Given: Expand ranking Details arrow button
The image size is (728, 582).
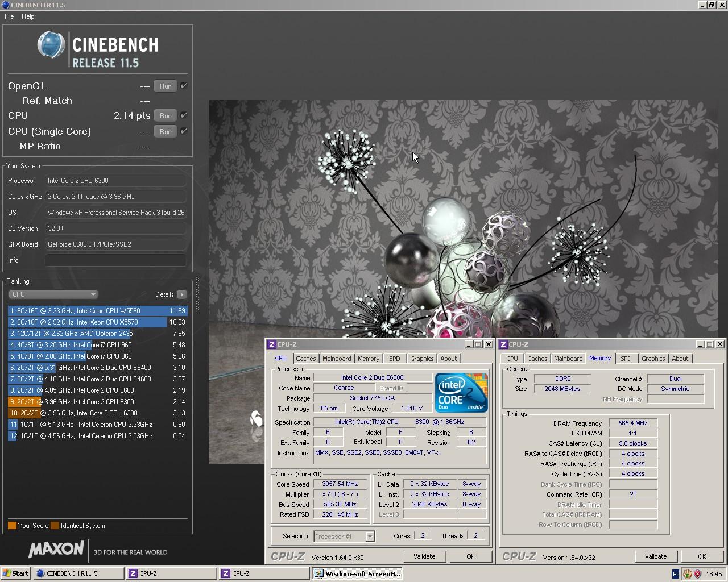Looking at the screenshot, I should [181, 294].
